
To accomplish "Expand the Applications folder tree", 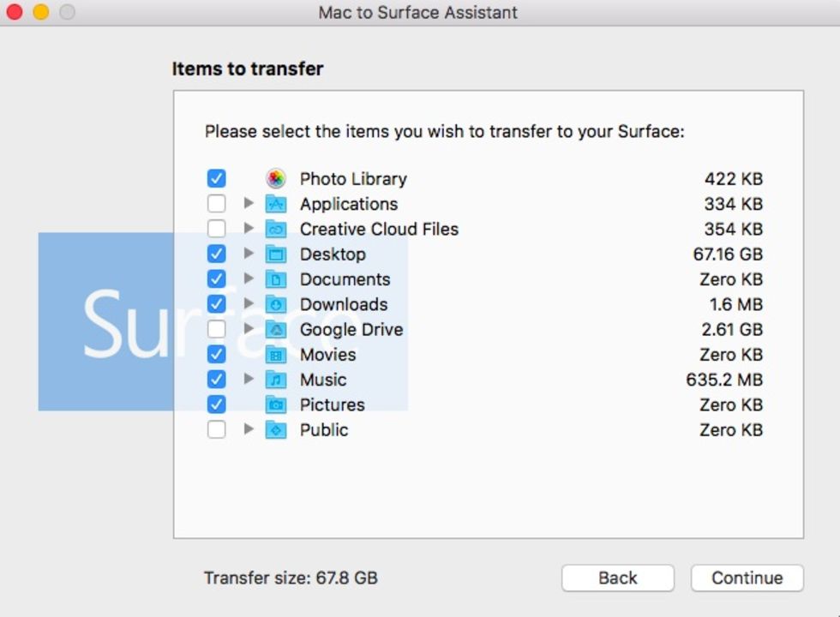I will click(x=249, y=204).
